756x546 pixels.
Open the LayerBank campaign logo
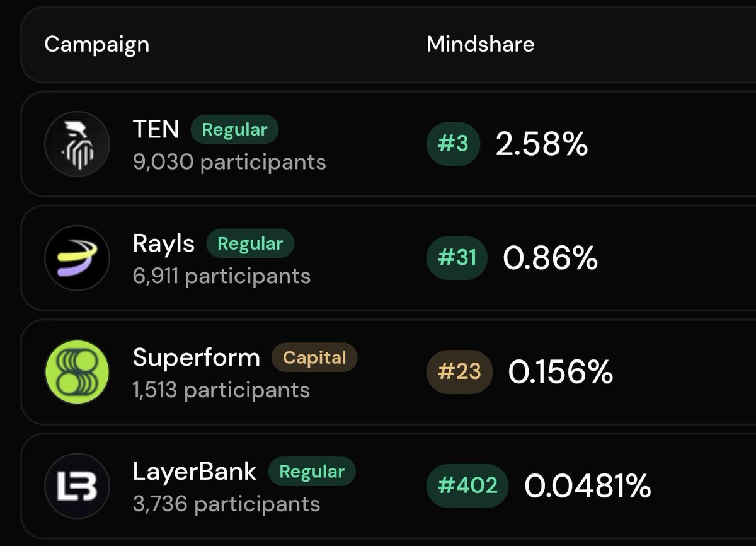[x=77, y=487]
